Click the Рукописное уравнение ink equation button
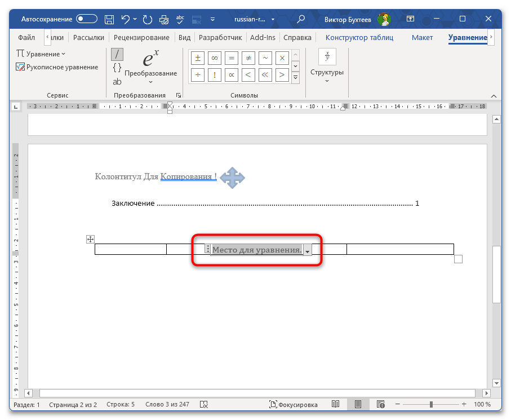511x420 pixels. (57, 67)
